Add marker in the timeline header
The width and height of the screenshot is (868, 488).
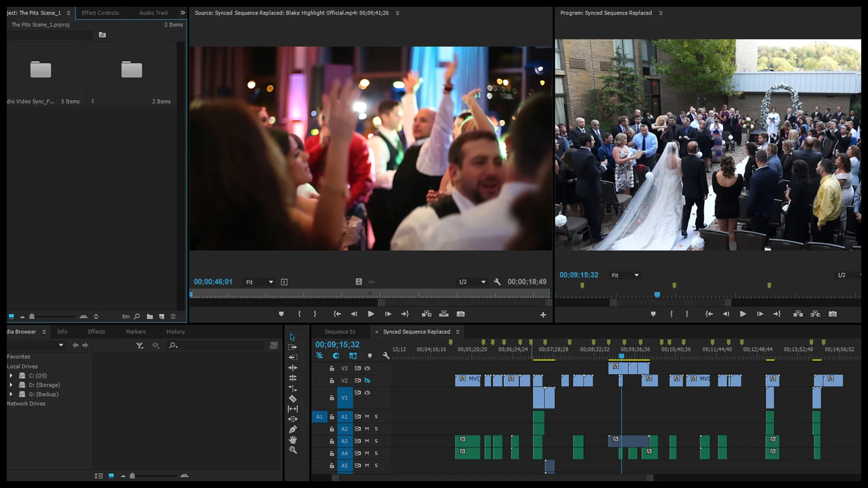point(370,356)
